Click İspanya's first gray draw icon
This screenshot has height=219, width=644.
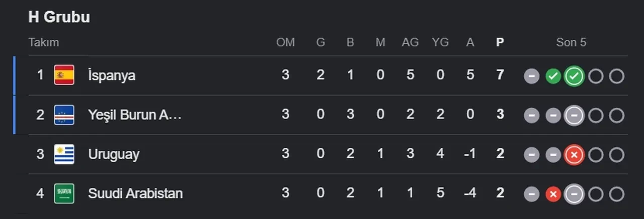coord(532,76)
